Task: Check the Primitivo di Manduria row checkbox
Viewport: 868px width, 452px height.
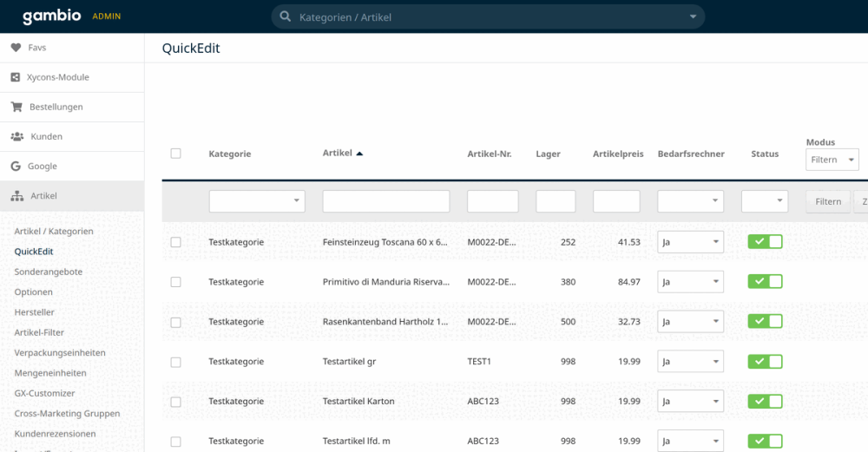Action: coord(175,282)
